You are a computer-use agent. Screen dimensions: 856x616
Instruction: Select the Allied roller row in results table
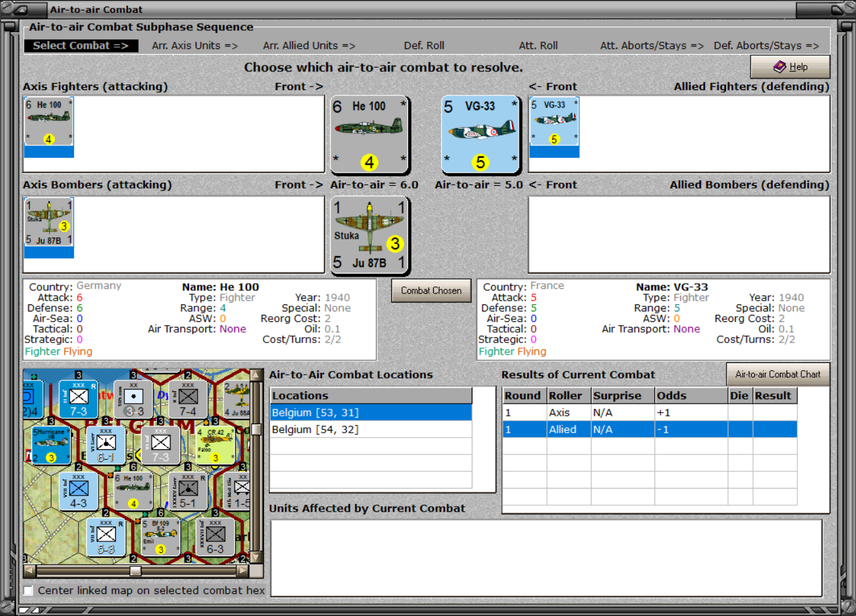point(650,429)
